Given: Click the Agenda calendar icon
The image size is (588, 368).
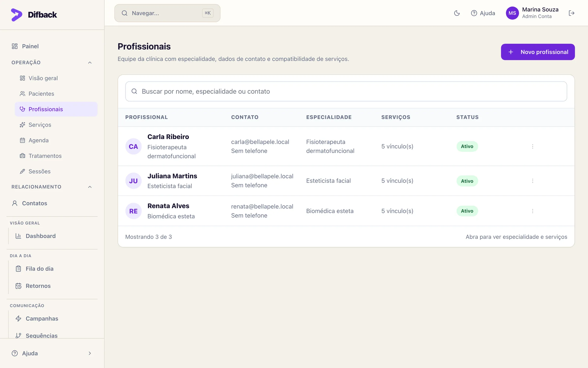Looking at the screenshot, I should 23,140.
